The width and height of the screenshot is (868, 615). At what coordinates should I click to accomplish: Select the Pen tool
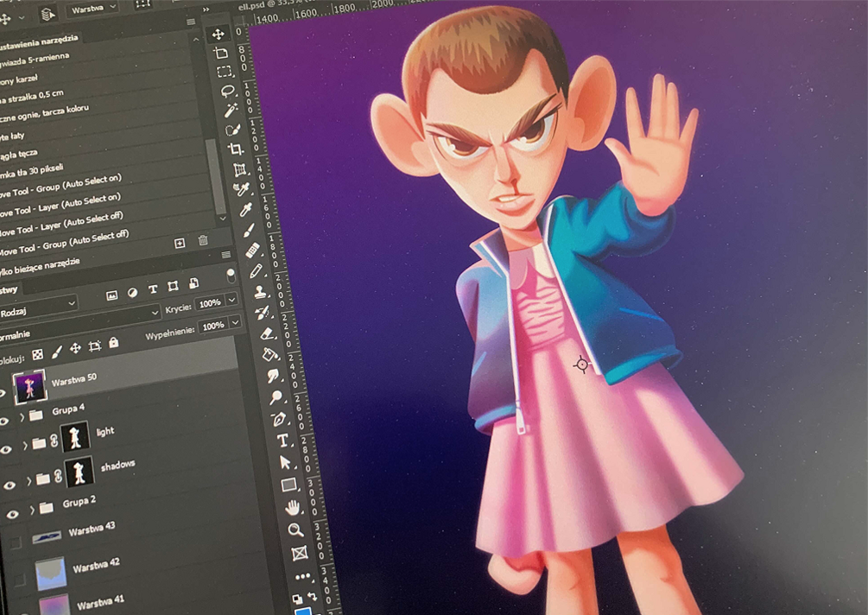click(279, 418)
